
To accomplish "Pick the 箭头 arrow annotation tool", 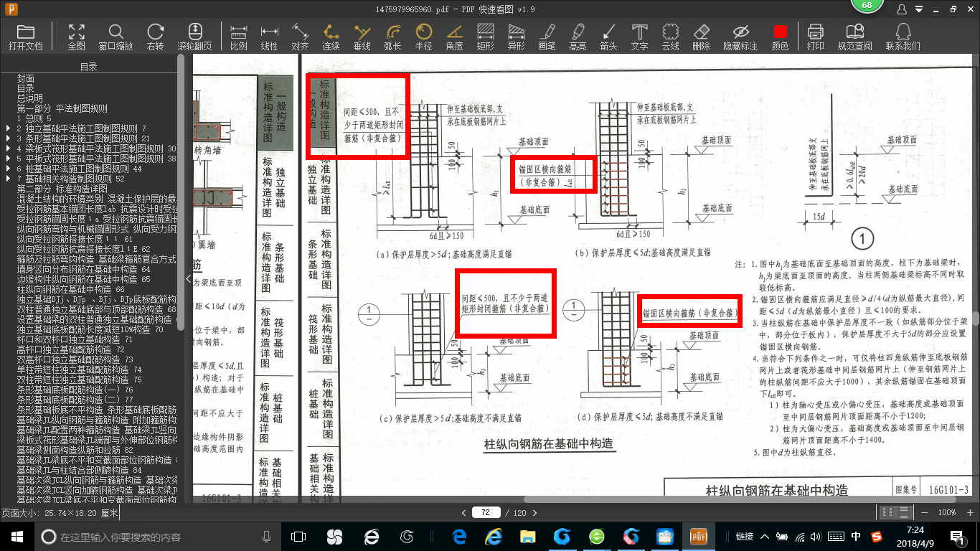I will [608, 37].
